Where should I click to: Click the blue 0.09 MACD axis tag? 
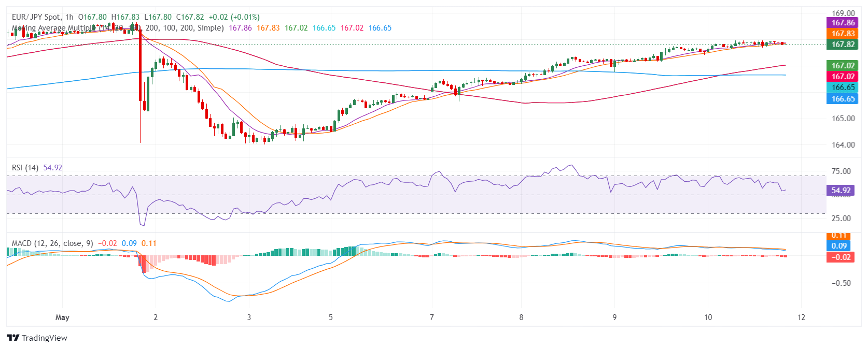coord(839,246)
